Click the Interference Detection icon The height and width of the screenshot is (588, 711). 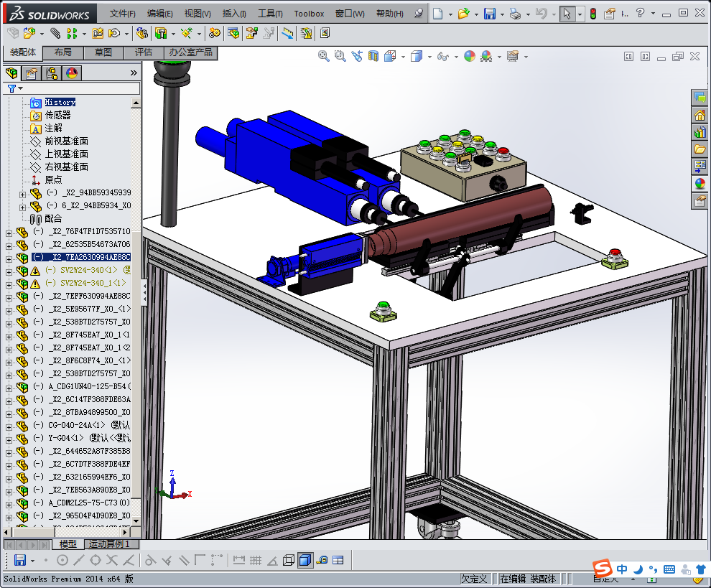(x=306, y=33)
